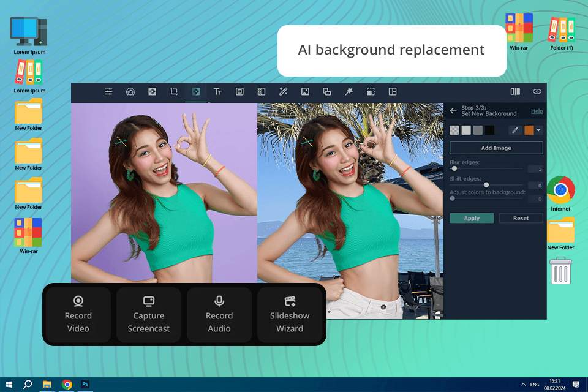Go back using the arrow beside Step 3/3
Screen dimensions: 588x392
click(453, 111)
